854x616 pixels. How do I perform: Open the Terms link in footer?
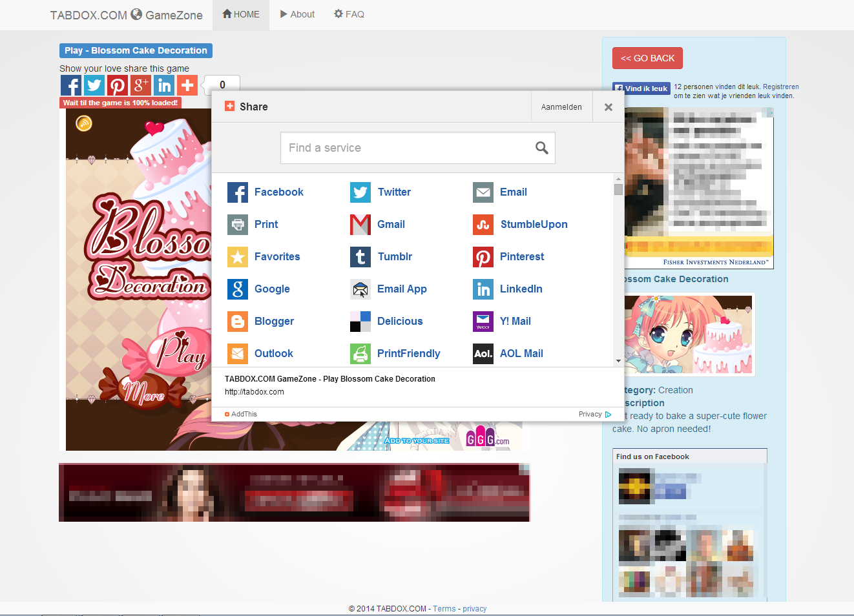444,609
